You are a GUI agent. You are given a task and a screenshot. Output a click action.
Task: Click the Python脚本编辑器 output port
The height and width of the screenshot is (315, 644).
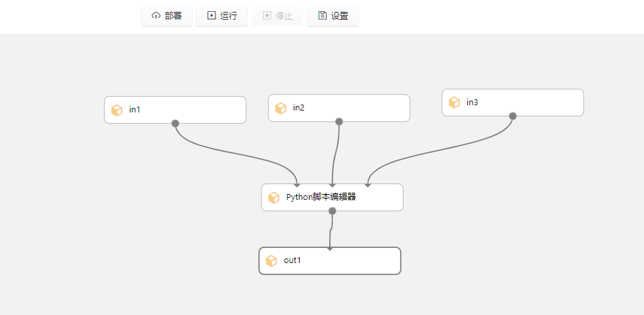pos(333,211)
